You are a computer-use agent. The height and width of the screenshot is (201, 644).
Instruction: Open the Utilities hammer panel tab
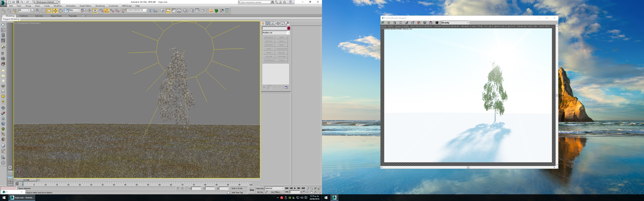pyautogui.click(x=287, y=23)
